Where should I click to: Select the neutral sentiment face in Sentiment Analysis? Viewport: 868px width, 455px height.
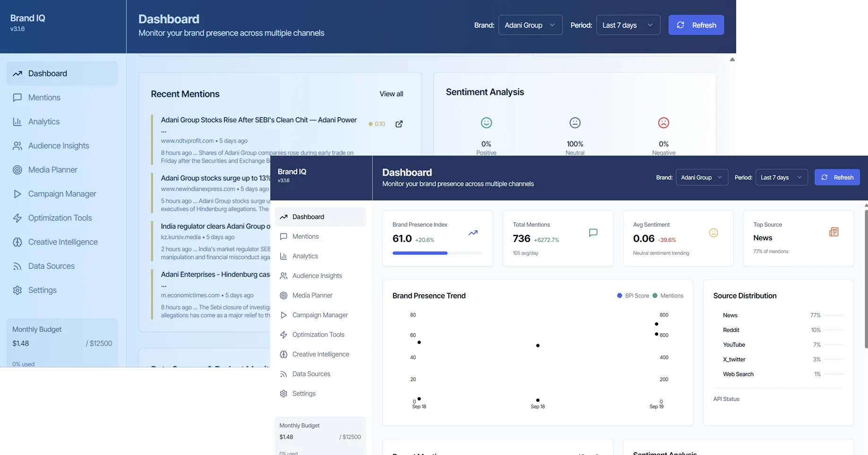pyautogui.click(x=575, y=122)
